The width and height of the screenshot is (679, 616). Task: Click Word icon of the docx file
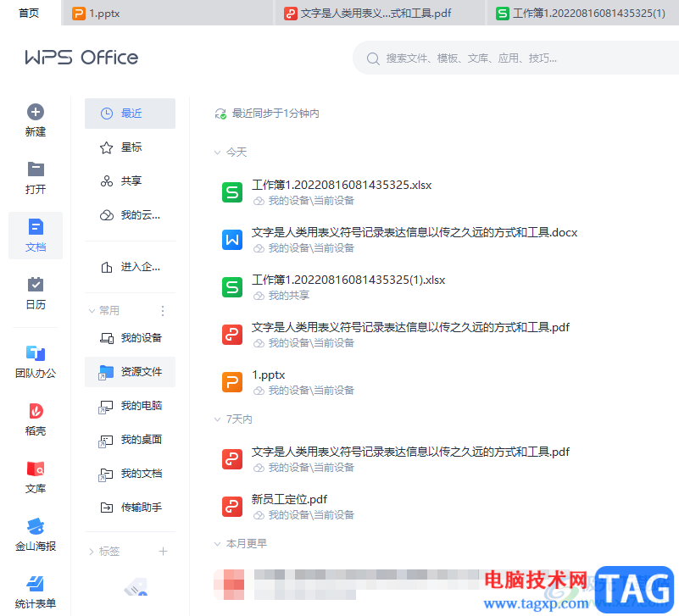pos(232,240)
